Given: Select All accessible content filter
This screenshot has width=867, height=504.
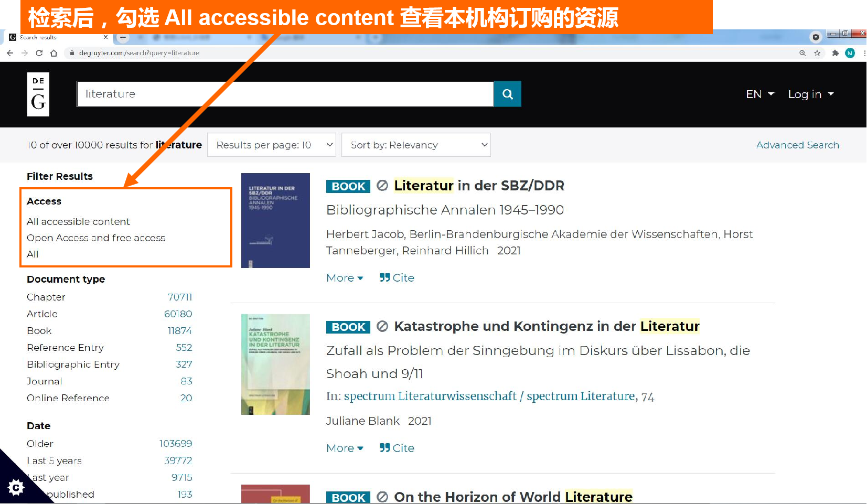Looking at the screenshot, I should coord(78,222).
